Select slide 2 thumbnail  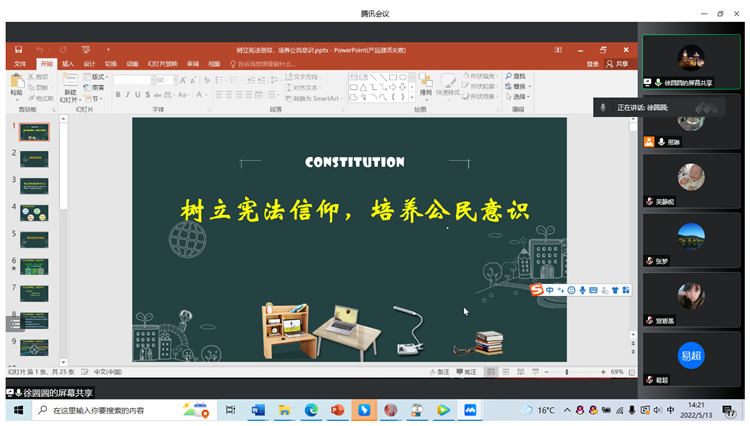coord(34,159)
